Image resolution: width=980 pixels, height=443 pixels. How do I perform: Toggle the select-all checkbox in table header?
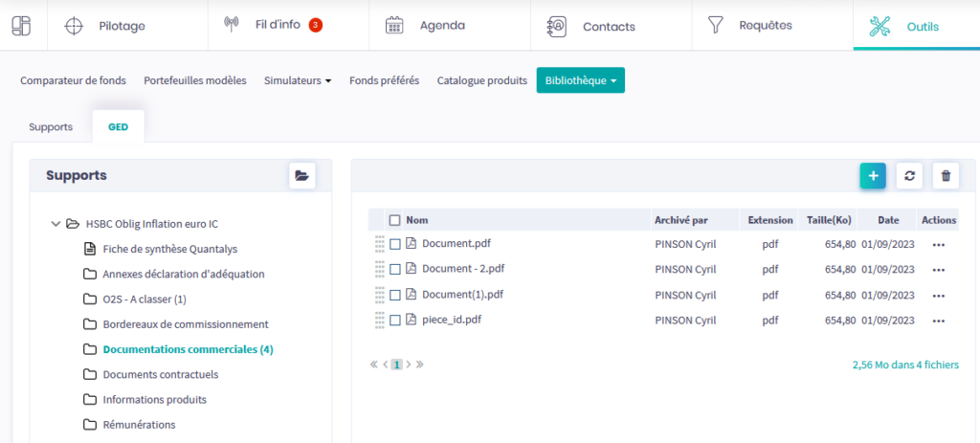point(395,220)
